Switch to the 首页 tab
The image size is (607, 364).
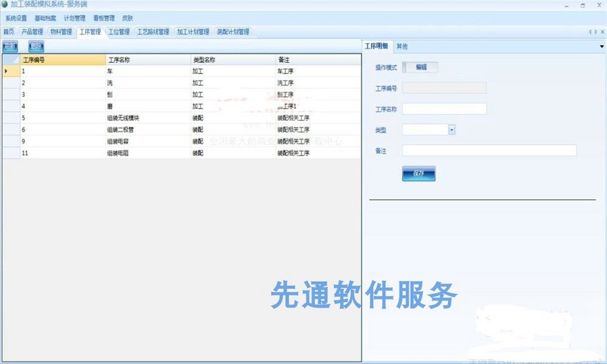coord(9,32)
